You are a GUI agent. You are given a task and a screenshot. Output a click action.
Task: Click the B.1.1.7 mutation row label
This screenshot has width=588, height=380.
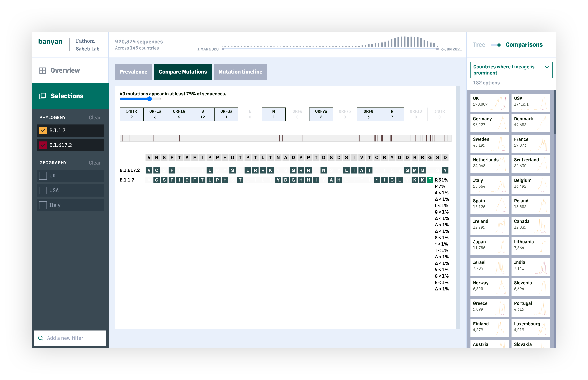(127, 180)
